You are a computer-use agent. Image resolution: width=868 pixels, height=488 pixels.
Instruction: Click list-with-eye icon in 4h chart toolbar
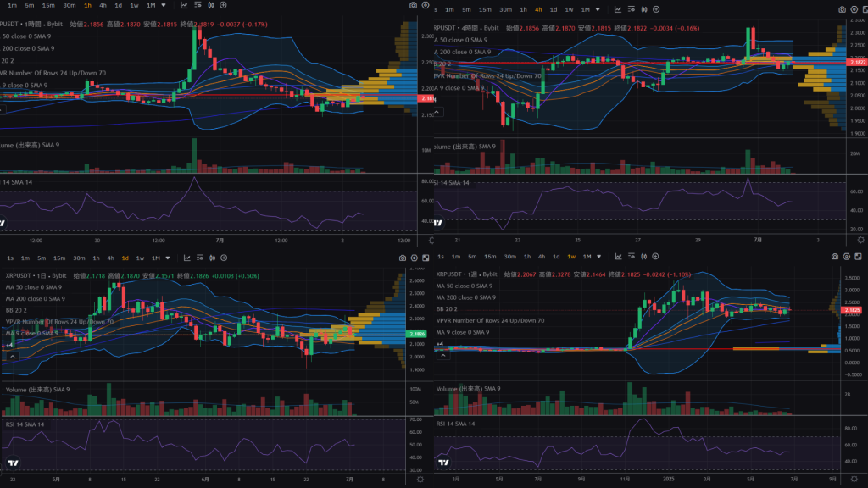[631, 9]
